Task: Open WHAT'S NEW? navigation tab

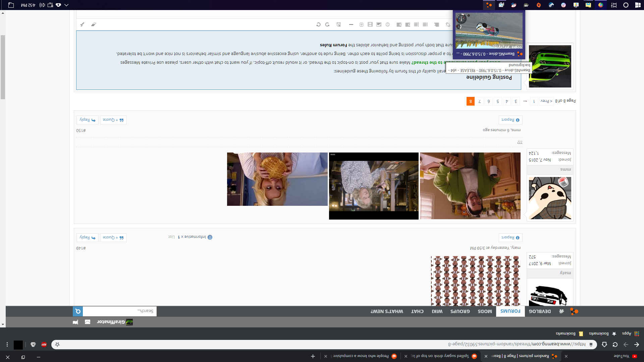Action: 387,311
